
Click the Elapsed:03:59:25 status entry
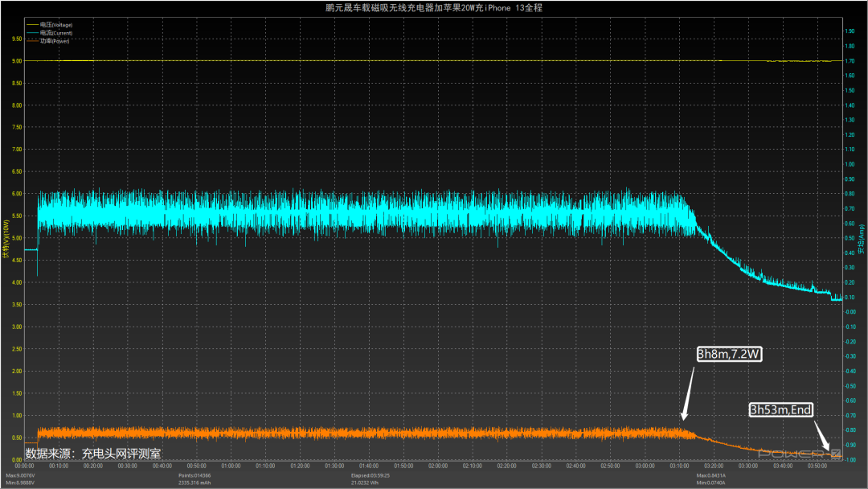point(371,475)
